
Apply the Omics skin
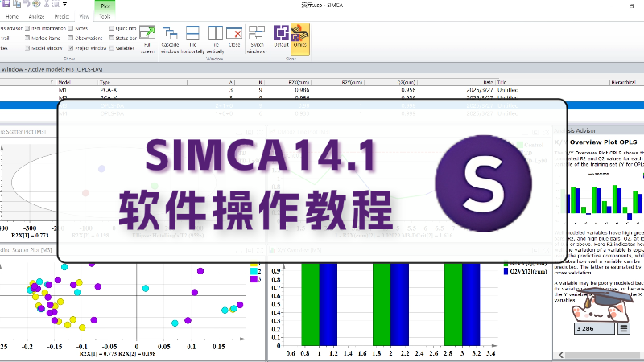(299, 37)
